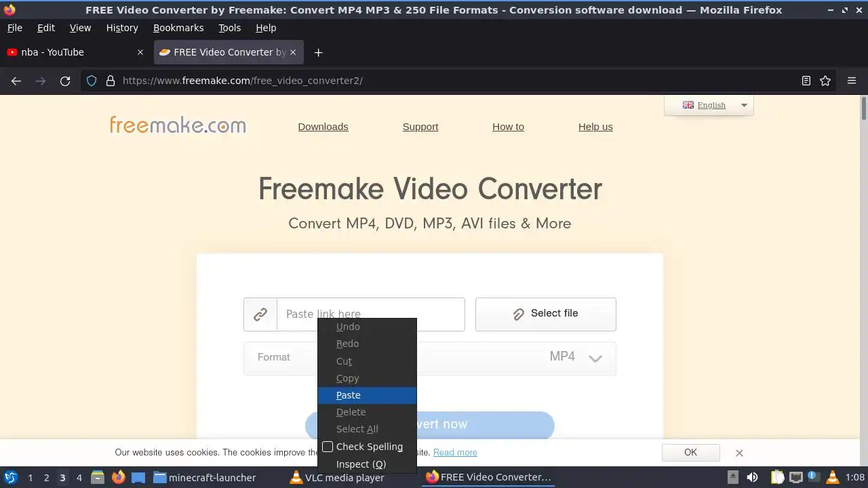Click the VLC cone tray icon

coord(833,477)
